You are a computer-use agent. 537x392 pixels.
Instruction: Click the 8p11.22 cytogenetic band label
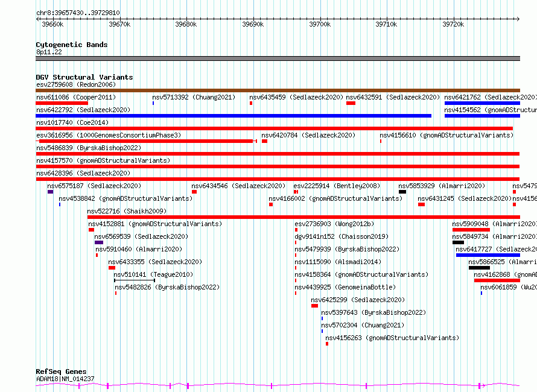49,52
